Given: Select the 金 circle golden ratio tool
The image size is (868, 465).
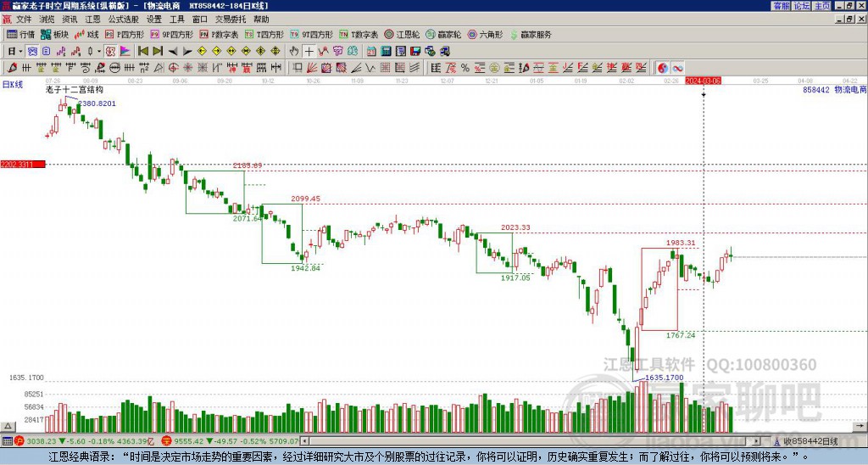Looking at the screenshot, I should pos(494,68).
